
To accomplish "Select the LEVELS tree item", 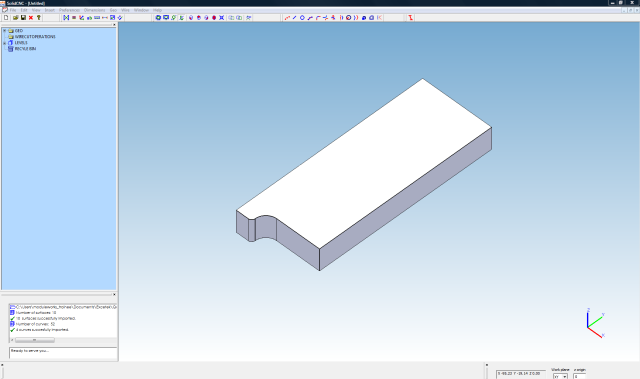I will click(21, 42).
